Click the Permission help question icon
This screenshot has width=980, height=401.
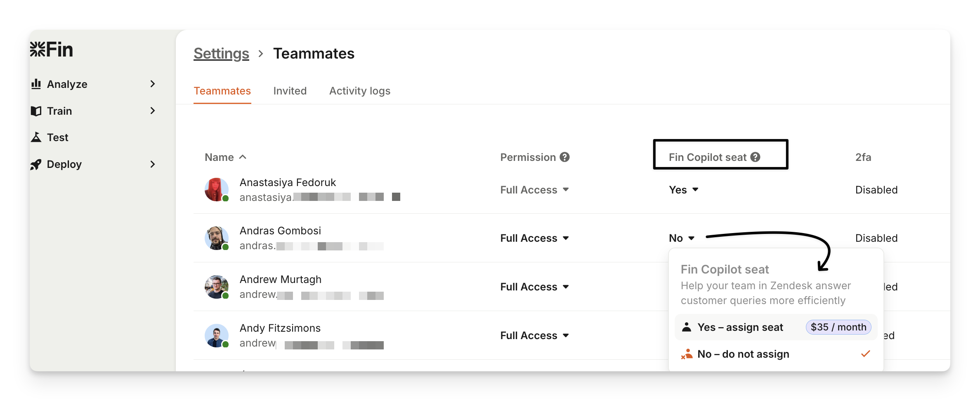pyautogui.click(x=564, y=157)
